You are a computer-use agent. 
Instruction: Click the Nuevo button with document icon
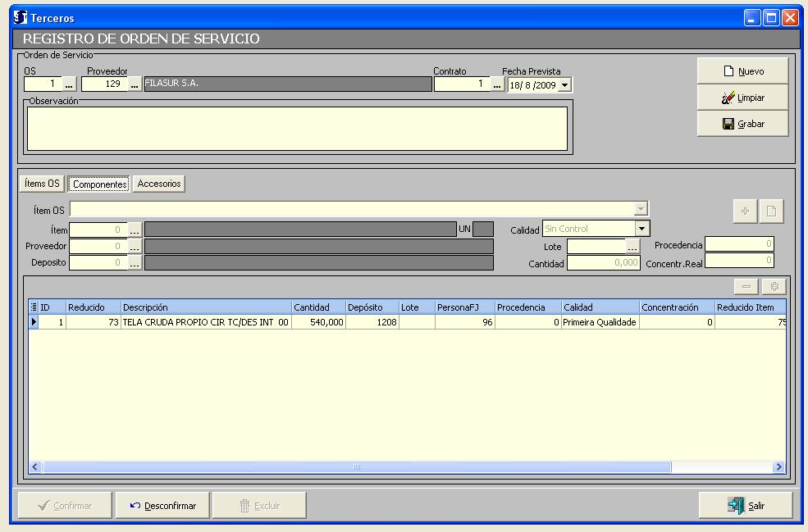coord(742,71)
